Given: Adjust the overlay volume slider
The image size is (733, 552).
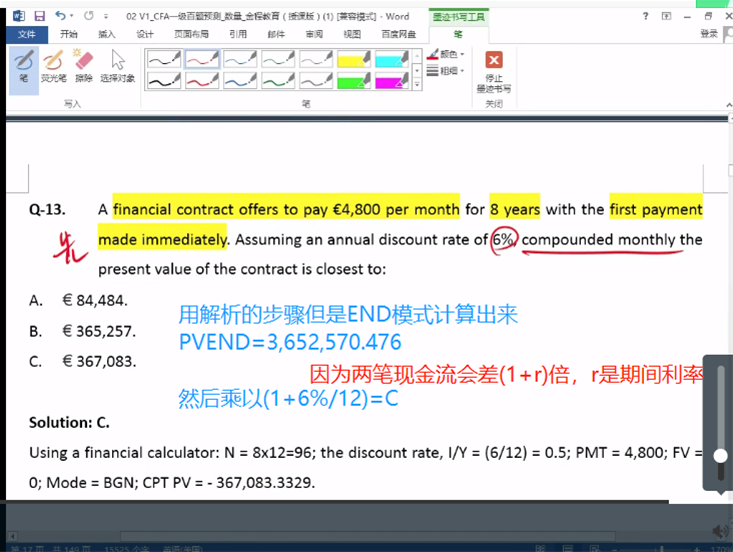Looking at the screenshot, I should 720,456.
